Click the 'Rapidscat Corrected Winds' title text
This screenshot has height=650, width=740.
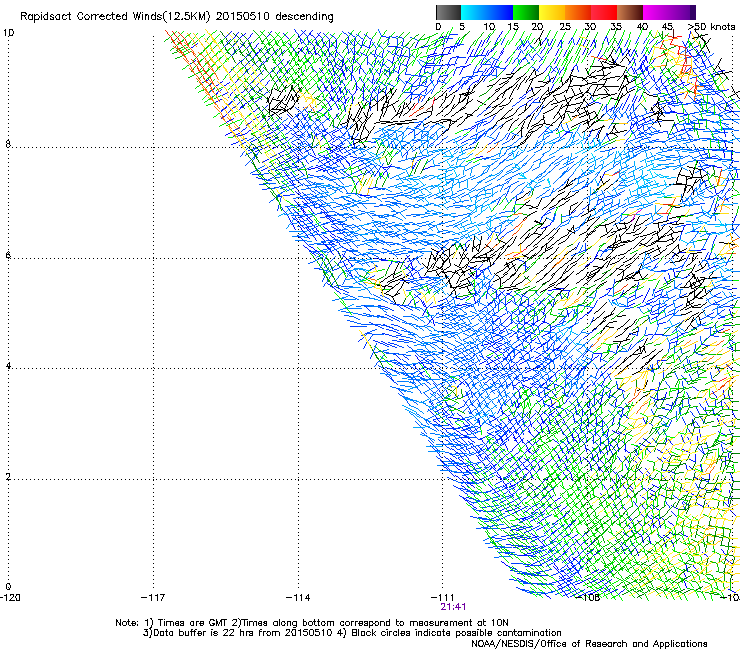pos(114,17)
